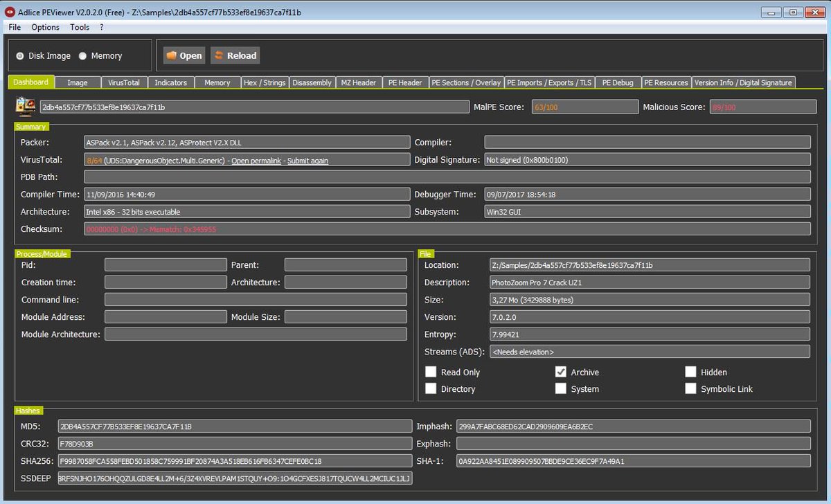Select the Disk Image radio button
Viewport: 831px width, 504px height.
[20, 56]
